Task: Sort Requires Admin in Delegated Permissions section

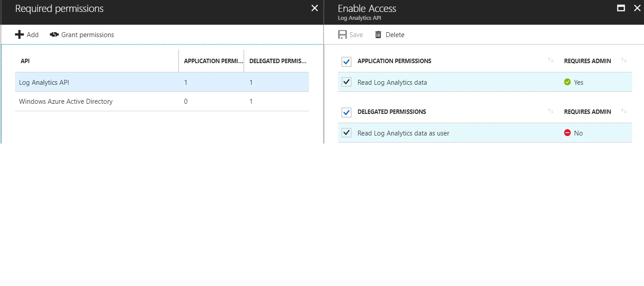Action: (624, 111)
